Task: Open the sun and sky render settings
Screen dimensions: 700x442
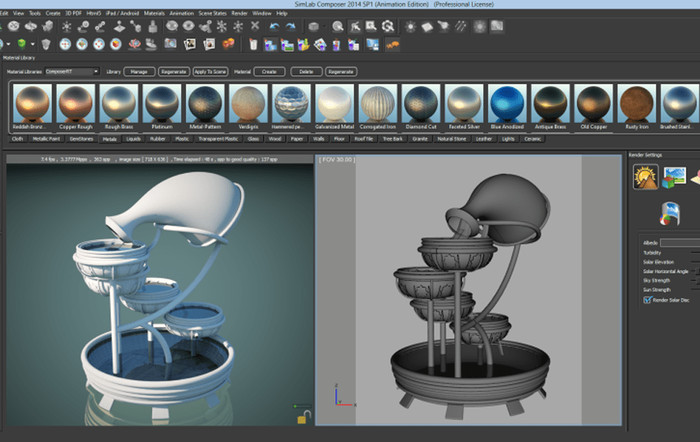Action: 646,177
